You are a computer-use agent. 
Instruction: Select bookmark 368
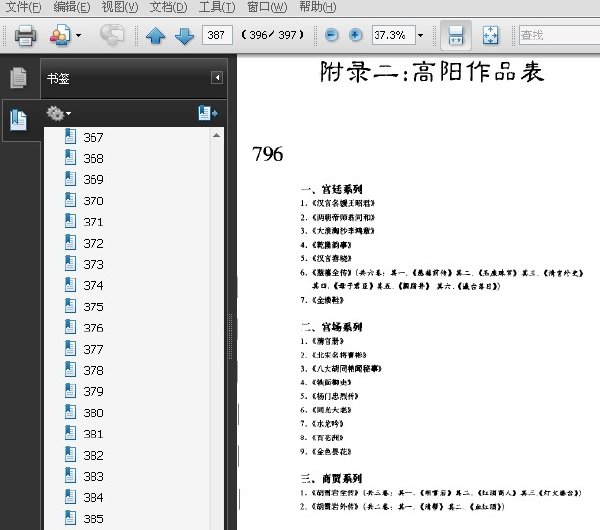point(93,158)
